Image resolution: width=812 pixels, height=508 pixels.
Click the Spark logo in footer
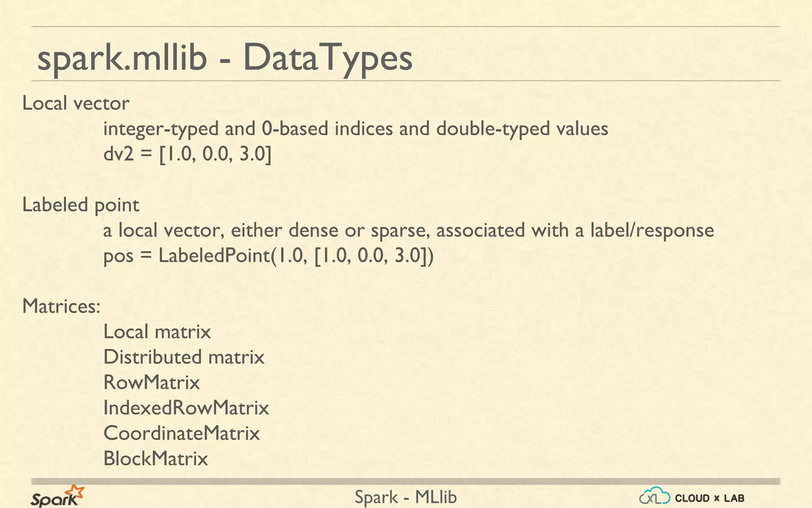57,496
